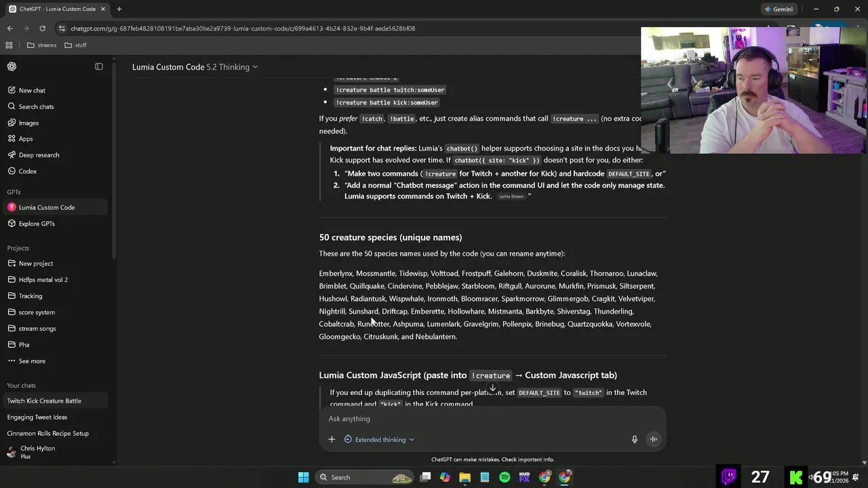The width and height of the screenshot is (868, 488).
Task: Open Hdfps metal vol 2 project
Action: [x=43, y=280]
